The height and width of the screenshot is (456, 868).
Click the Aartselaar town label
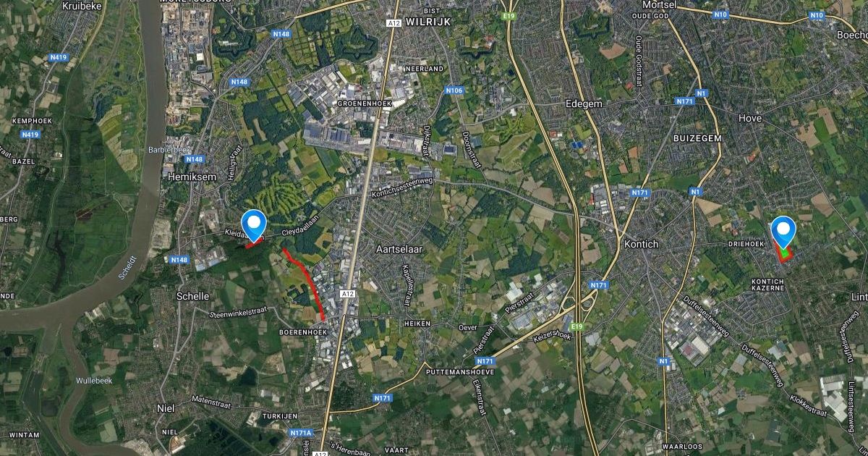point(399,249)
